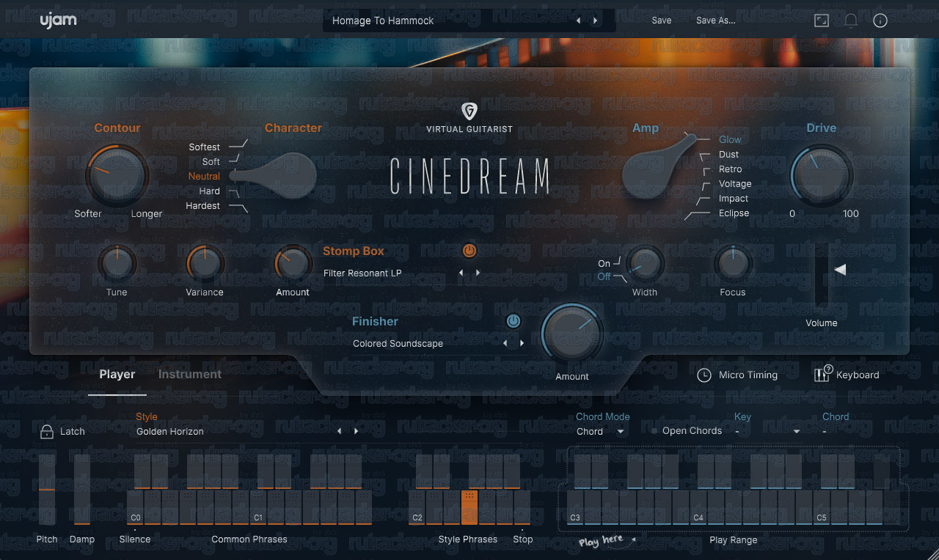Viewport: 939px width, 560px height.
Task: Toggle the Finisher power button
Action: pos(514,321)
